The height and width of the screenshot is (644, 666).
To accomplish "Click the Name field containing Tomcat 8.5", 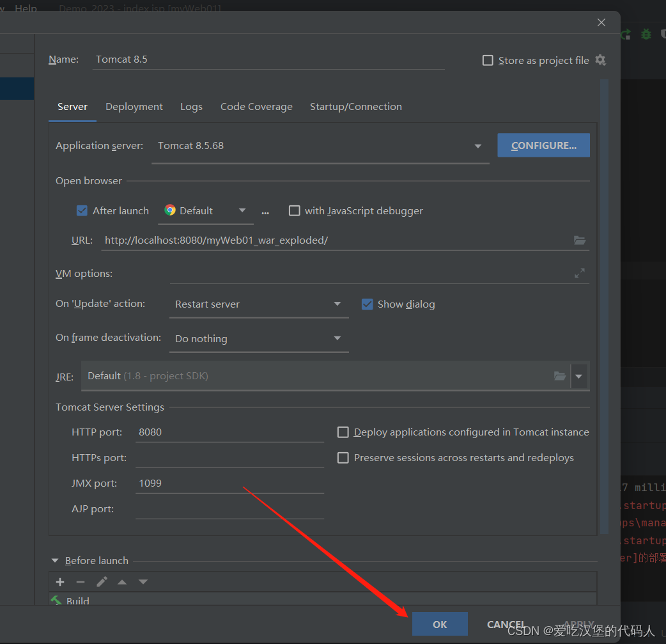I will click(268, 59).
